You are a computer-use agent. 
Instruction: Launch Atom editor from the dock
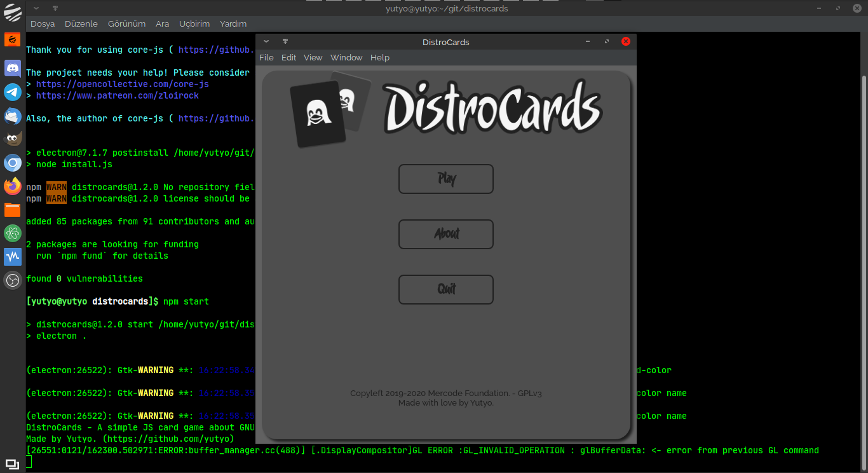13,233
